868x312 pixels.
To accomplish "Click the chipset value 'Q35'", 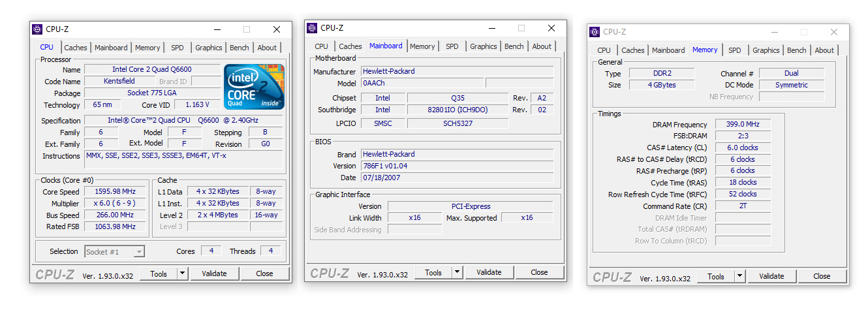I will pos(457,98).
